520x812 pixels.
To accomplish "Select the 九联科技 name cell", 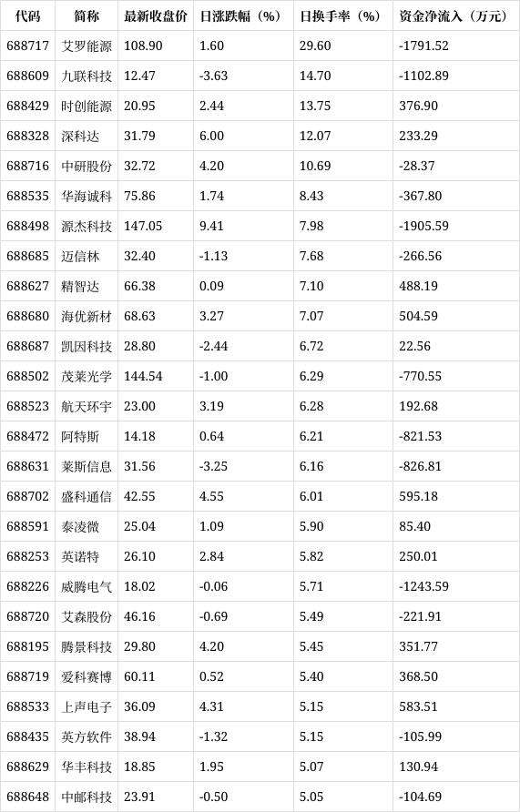I will (87, 76).
